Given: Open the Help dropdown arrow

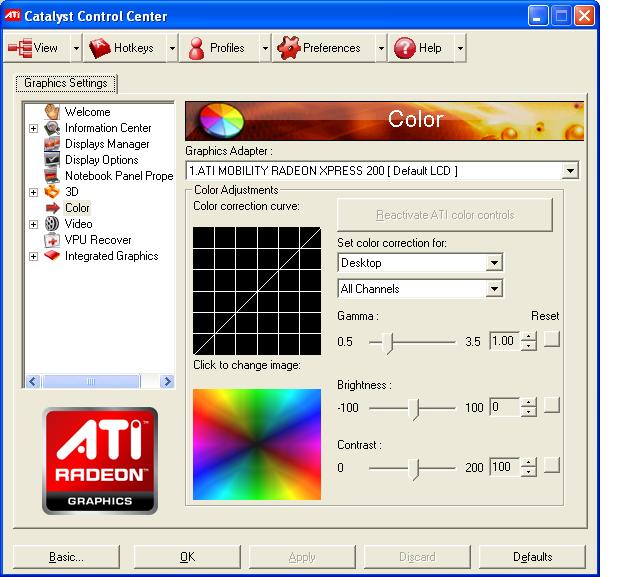Looking at the screenshot, I should click(460, 48).
